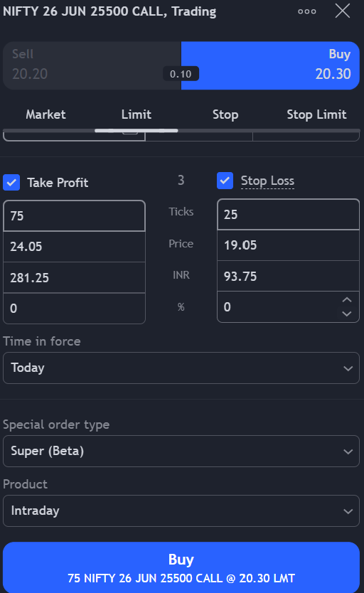Click the Take Profit ticks field
Image resolution: width=364 pixels, height=593 pixels.
(74, 216)
